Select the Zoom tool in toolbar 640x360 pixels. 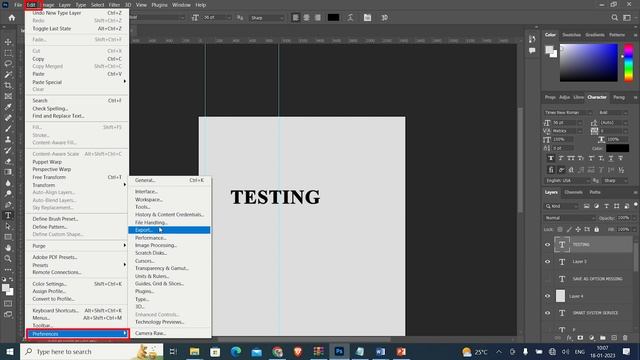point(8,258)
